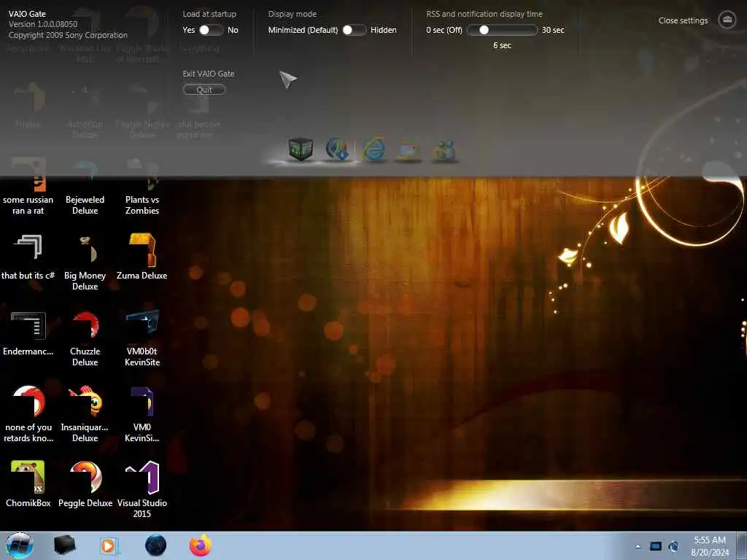
Task: Click the '6 sec' slider value text
Action: coord(502,45)
